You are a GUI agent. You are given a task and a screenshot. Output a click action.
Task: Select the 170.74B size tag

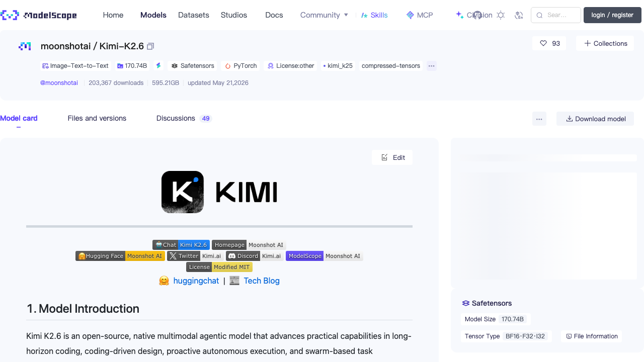132,66
